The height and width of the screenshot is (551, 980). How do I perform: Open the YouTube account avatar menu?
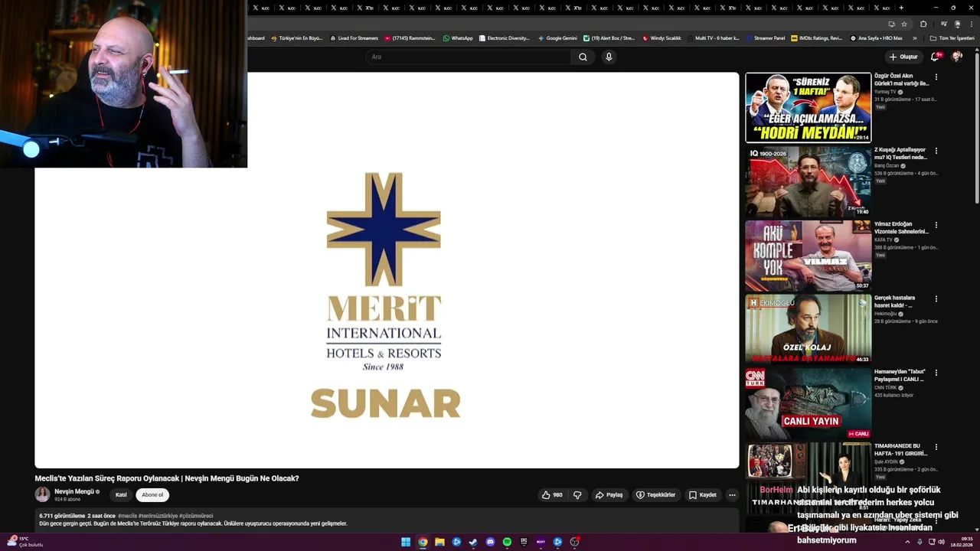957,57
